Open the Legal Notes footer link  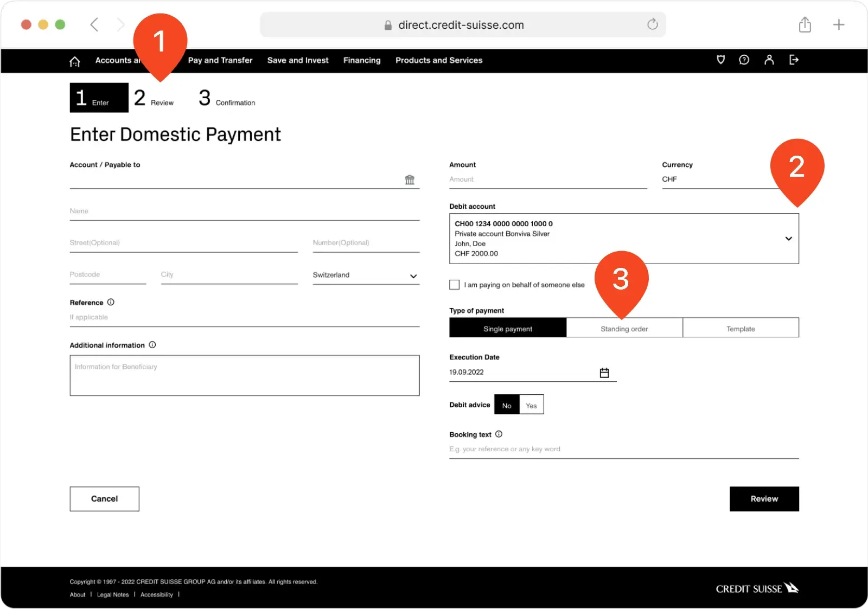(112, 594)
